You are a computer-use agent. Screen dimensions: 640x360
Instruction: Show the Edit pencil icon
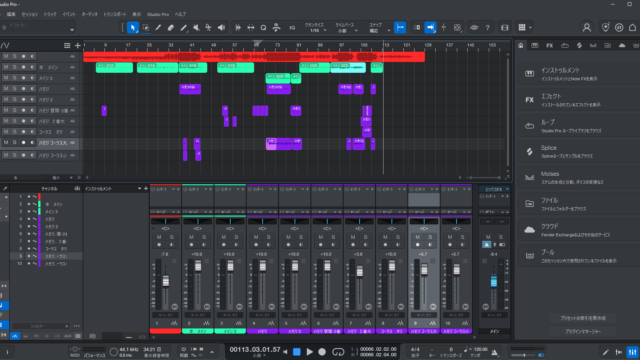606,352
